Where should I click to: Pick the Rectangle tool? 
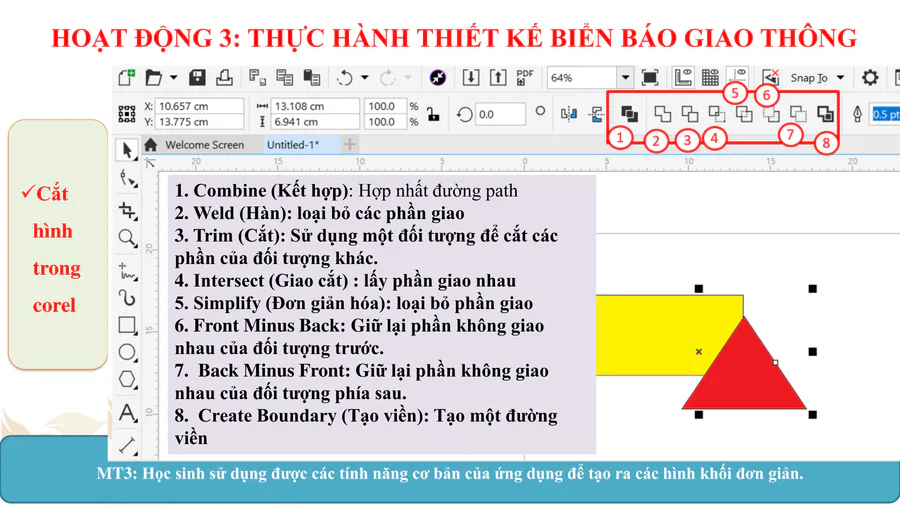point(127,325)
